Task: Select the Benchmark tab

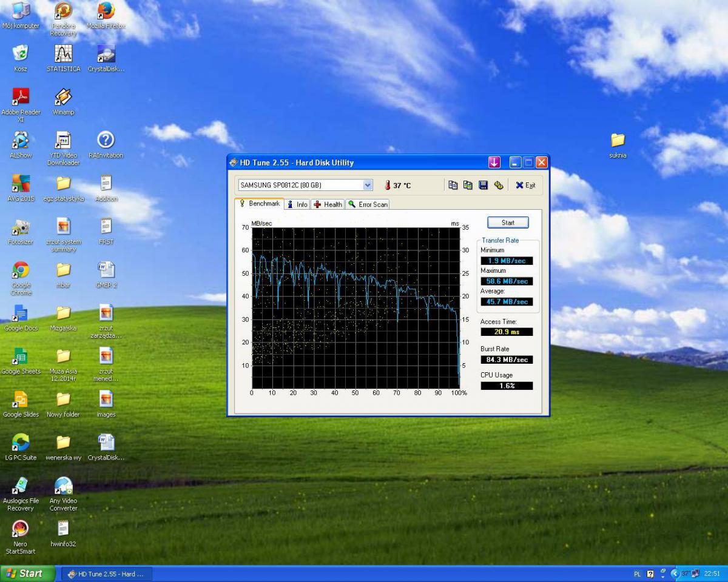Action: [x=259, y=204]
